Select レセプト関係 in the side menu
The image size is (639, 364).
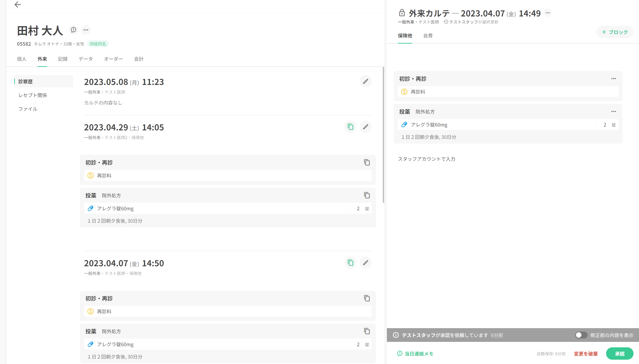33,95
